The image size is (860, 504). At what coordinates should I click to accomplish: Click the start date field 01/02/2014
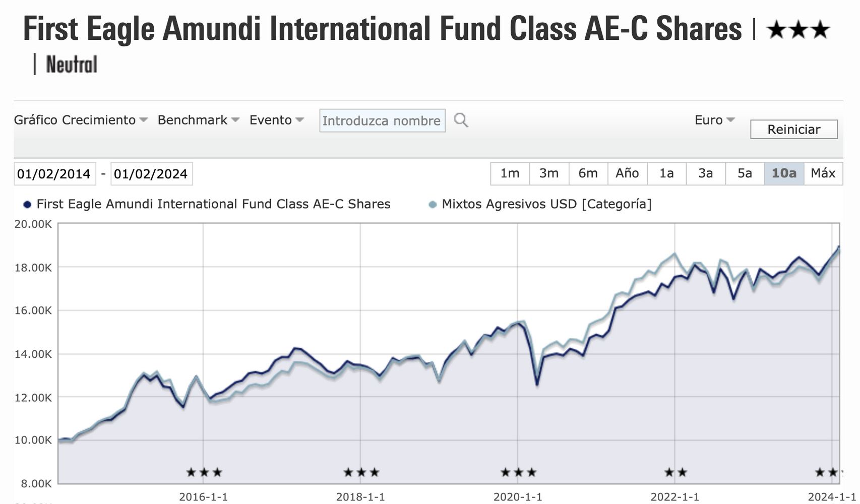click(x=54, y=174)
